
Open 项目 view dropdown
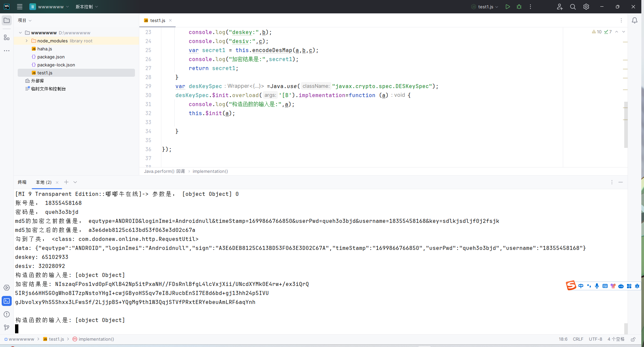25,20
